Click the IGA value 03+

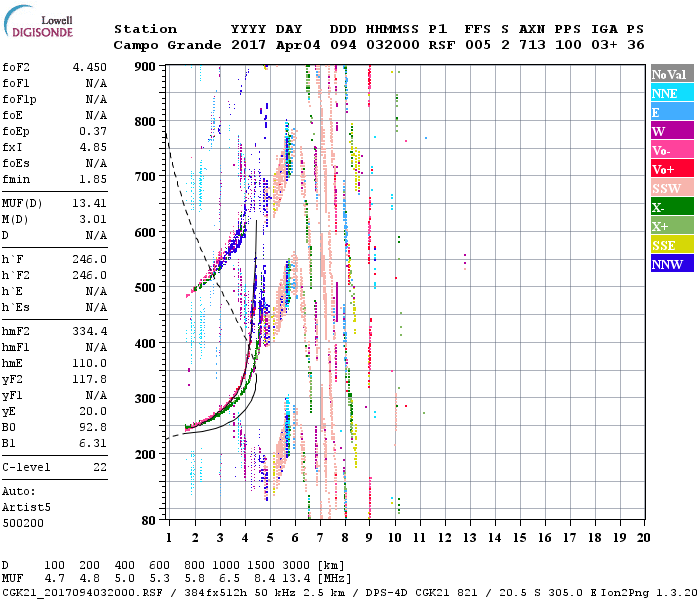[x=604, y=45]
